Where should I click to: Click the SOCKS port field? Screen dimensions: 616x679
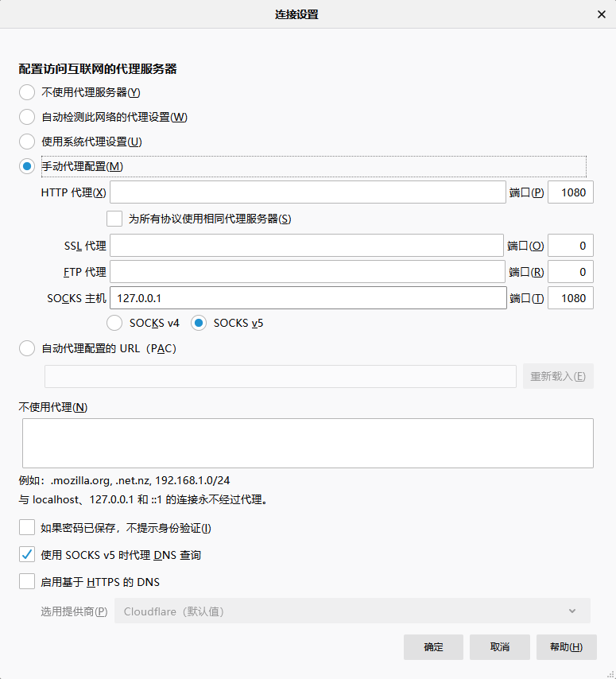pyautogui.click(x=570, y=298)
